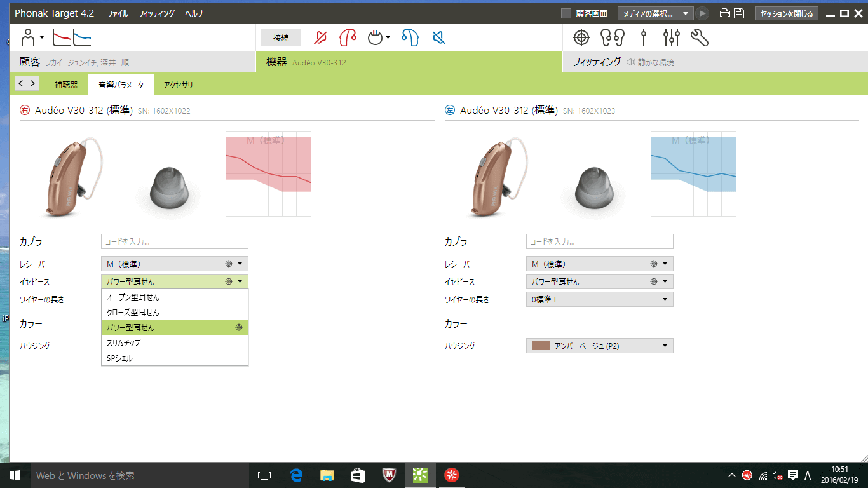Open the Windows Store taskbar icon
This screenshot has height=488, width=868.
358,475
